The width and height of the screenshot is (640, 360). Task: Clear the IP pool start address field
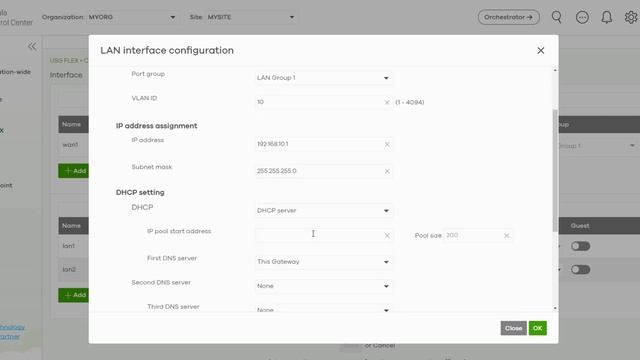(x=387, y=236)
